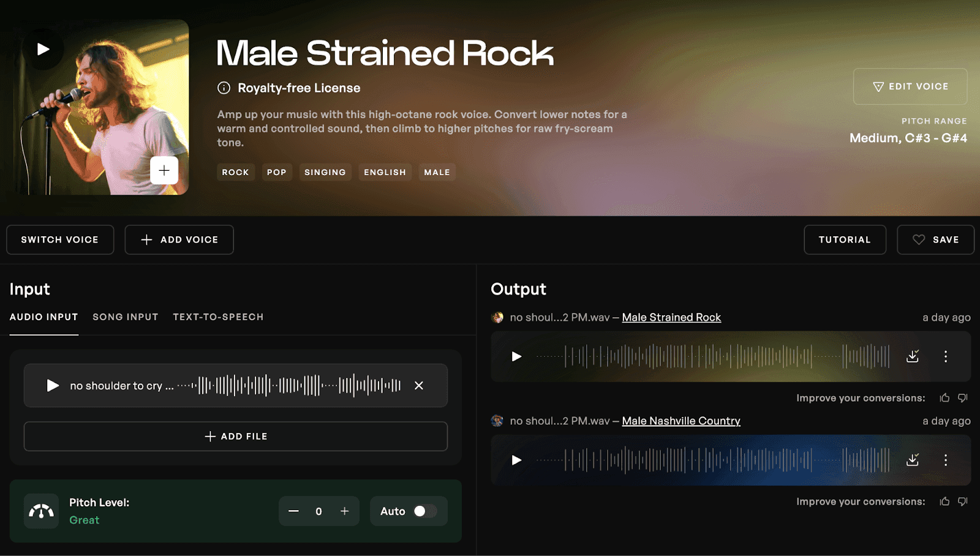Decrease the pitch level with minus
Screen dimensions: 980x556
coord(293,511)
